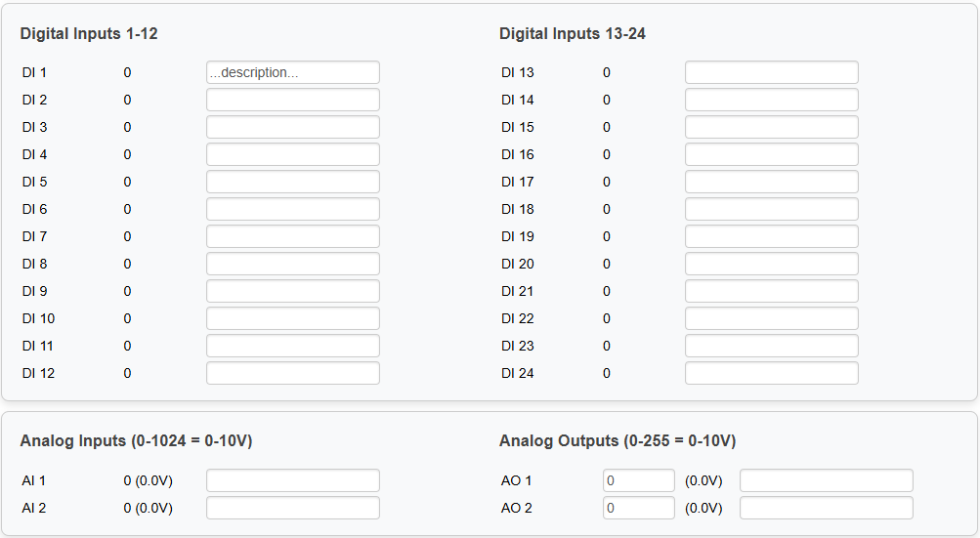Select the AO 2 value input
This screenshot has width=980, height=538.
click(638, 508)
